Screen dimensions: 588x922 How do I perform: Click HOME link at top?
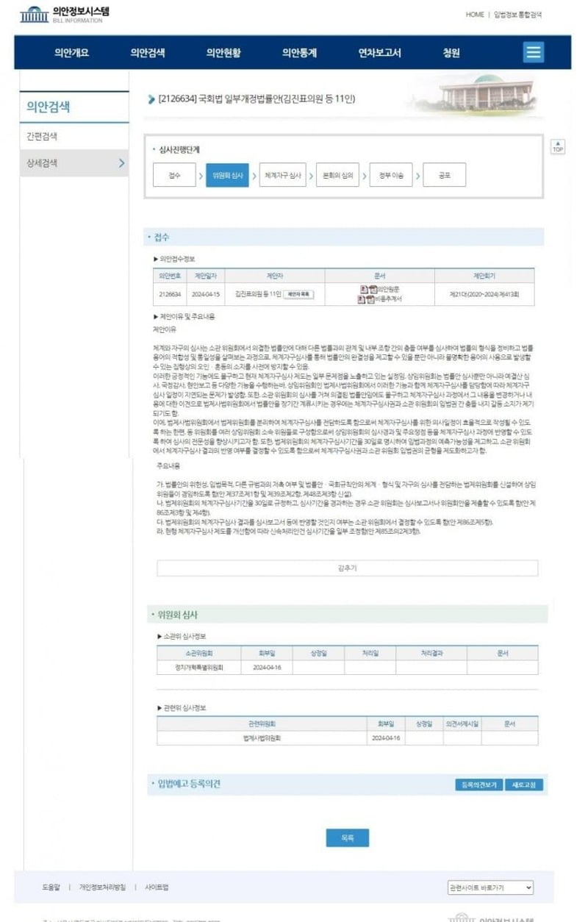tap(475, 15)
